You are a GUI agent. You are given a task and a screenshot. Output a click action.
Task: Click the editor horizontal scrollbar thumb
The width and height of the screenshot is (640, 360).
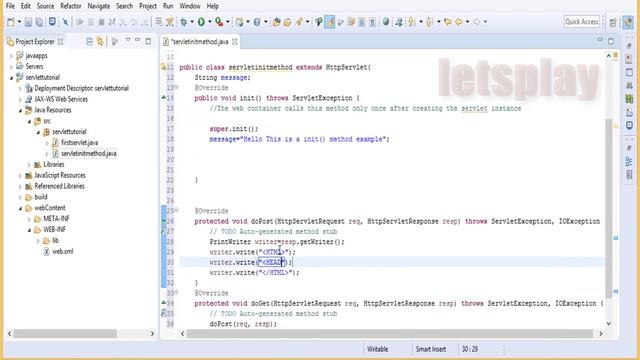[x=390, y=334]
